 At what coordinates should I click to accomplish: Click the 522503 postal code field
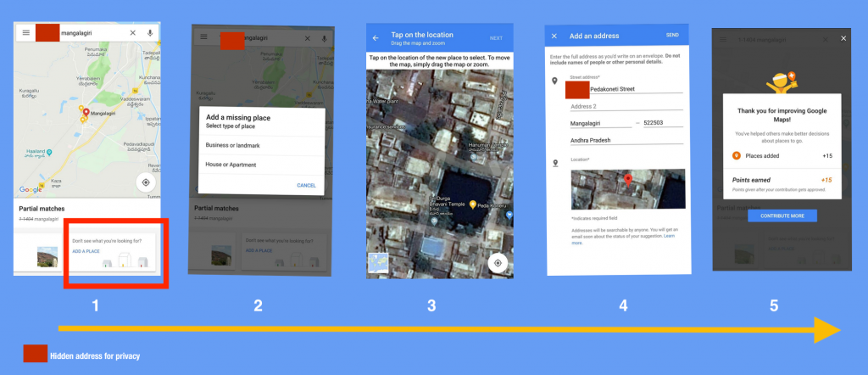point(663,124)
